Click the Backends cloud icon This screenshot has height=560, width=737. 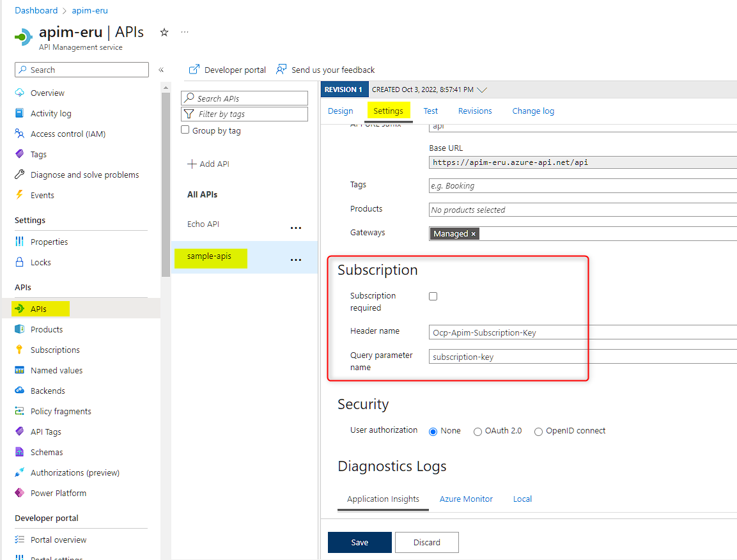pos(19,390)
